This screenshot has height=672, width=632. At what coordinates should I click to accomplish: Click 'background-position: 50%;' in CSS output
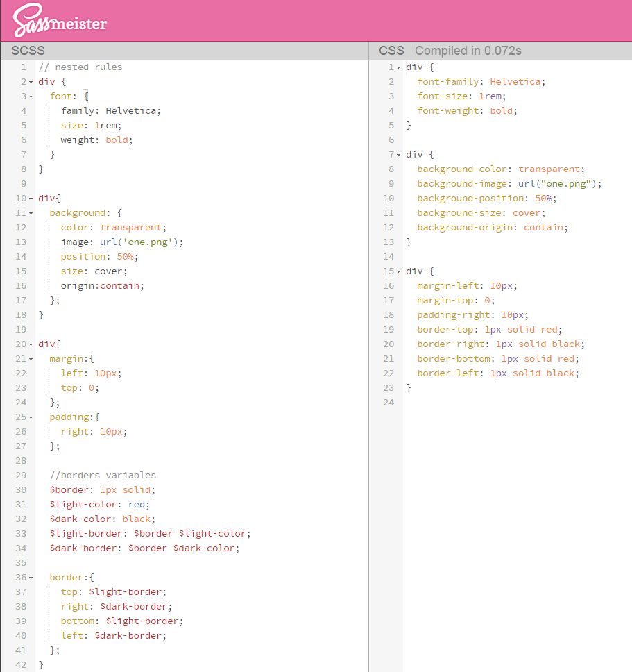pyautogui.click(x=487, y=199)
